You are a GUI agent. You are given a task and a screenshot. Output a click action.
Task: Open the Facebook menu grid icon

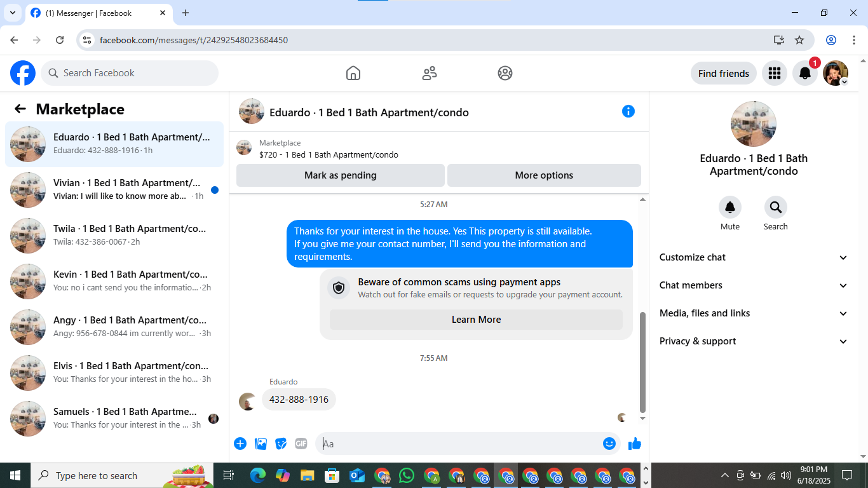[774, 73]
